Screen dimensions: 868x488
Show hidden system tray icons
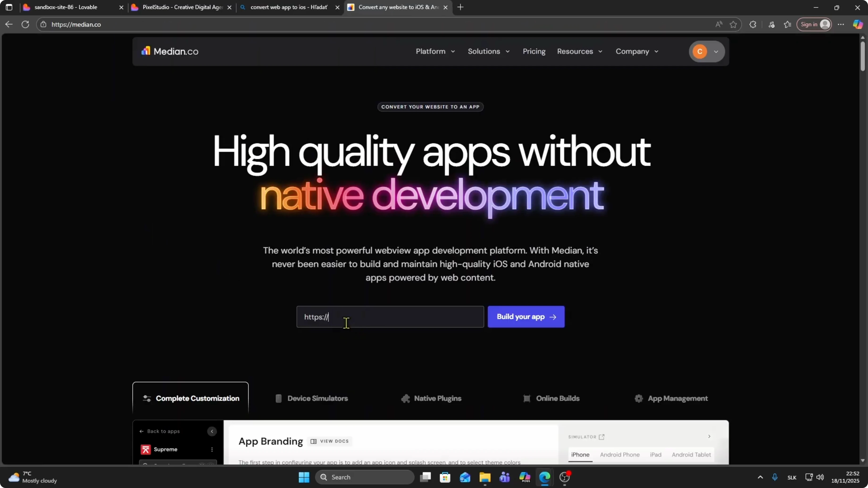pyautogui.click(x=760, y=477)
